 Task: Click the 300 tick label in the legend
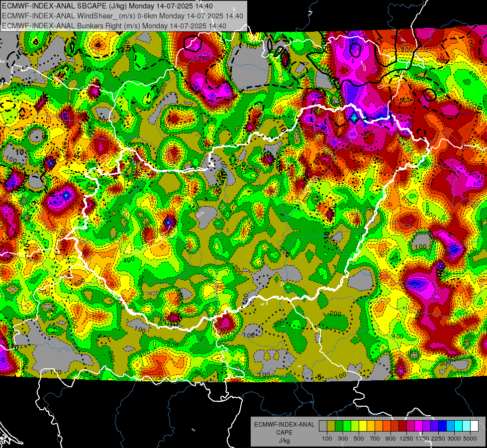(x=343, y=439)
